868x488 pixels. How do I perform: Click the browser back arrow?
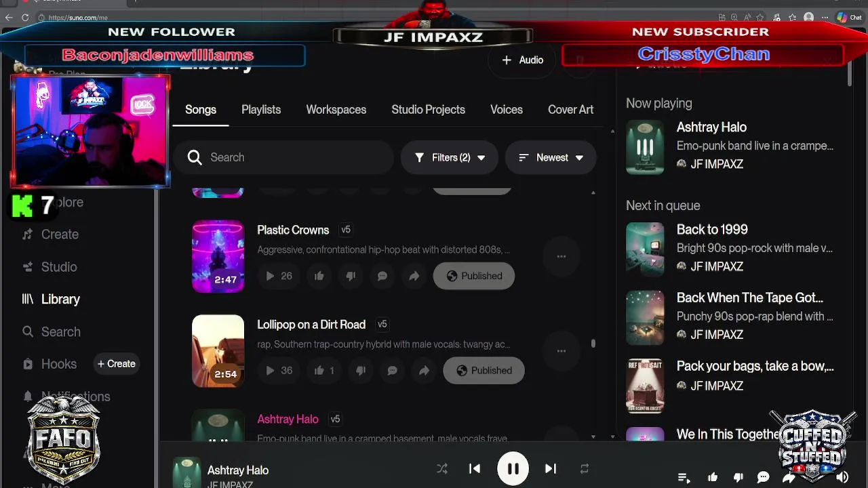[9, 18]
